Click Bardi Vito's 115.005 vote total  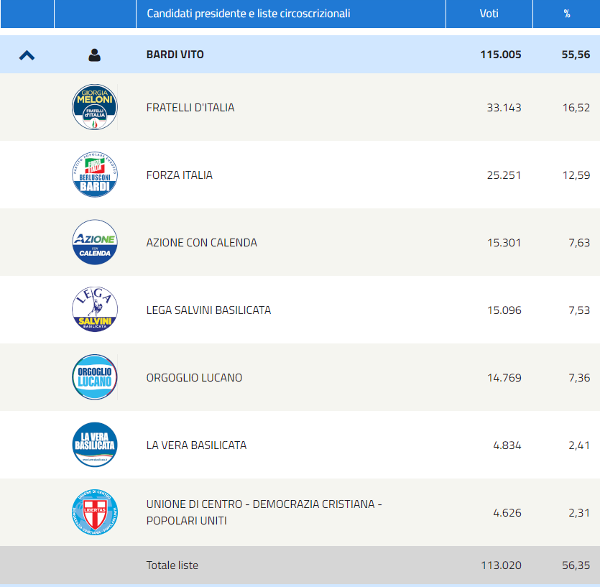pyautogui.click(x=500, y=55)
